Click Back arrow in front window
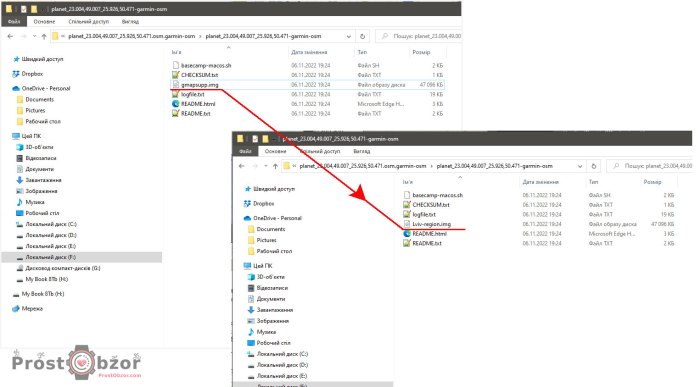The image size is (700, 387). [x=242, y=166]
